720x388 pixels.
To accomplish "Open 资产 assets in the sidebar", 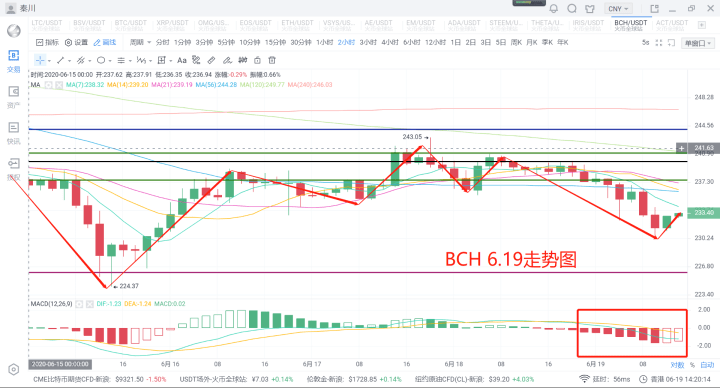I will pos(14,97).
